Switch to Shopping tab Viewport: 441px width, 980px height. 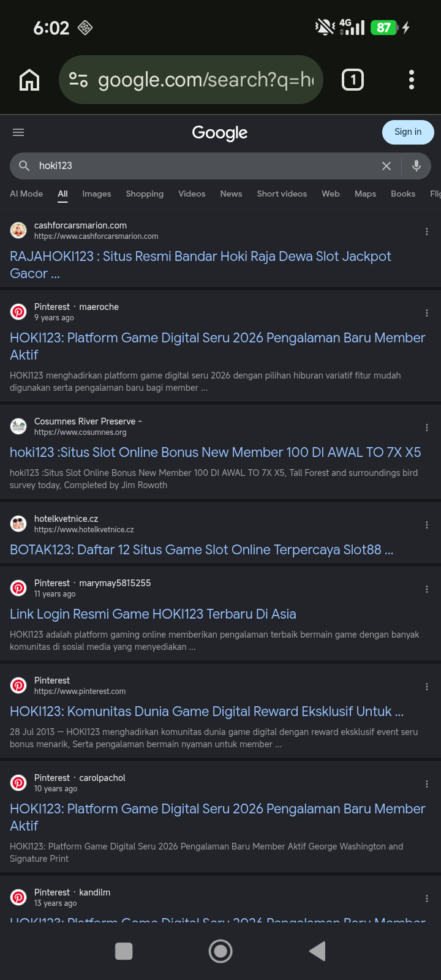click(x=145, y=194)
